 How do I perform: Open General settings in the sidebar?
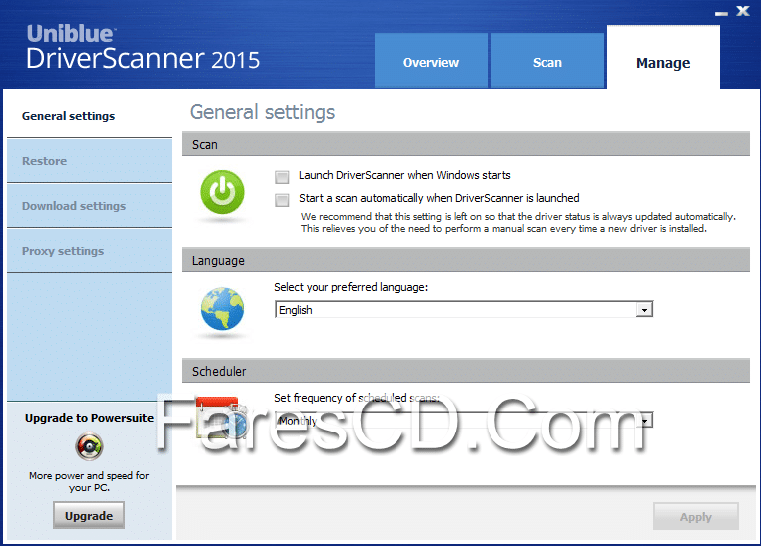(89, 116)
